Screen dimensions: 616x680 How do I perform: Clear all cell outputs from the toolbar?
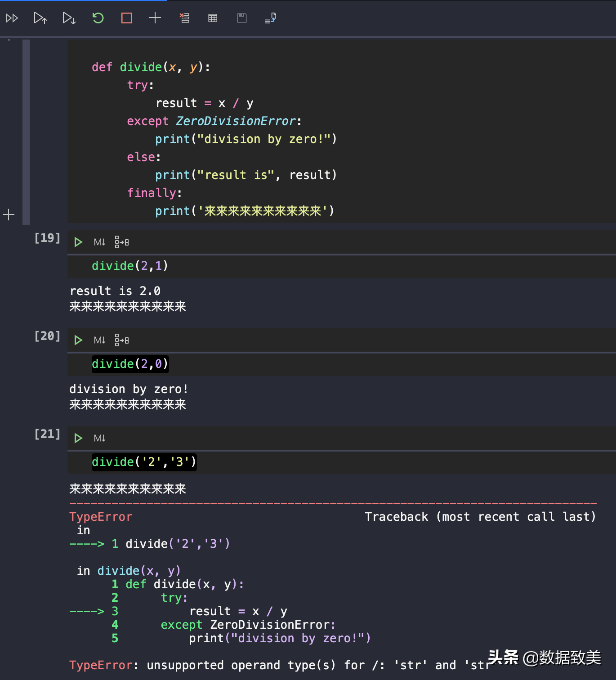[x=184, y=18]
